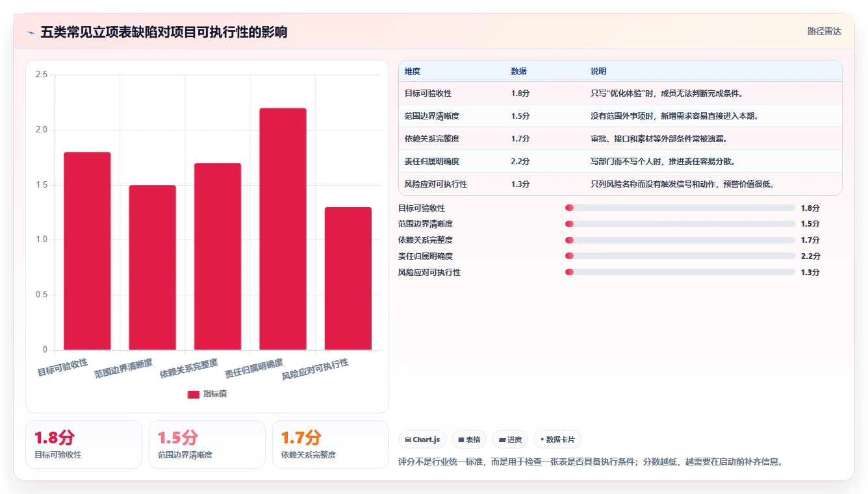Screen dimensions: 868x494
Task: Select the 范围边界清晰度 table row cell
Action: click(432, 116)
